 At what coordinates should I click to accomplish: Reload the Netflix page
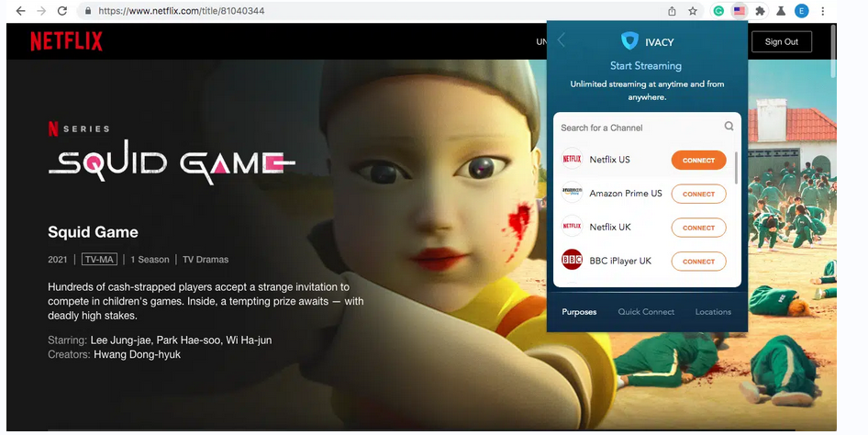62,11
